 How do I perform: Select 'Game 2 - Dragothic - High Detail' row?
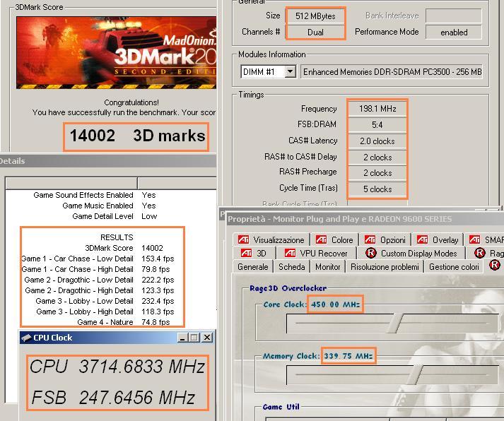[100, 290]
